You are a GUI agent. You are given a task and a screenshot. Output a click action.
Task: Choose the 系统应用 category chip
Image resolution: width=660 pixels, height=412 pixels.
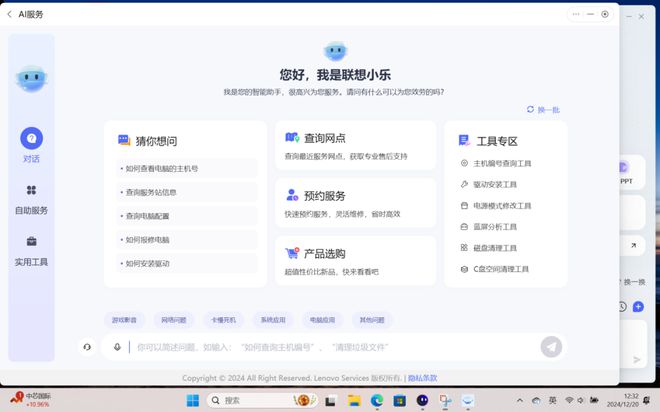pyautogui.click(x=273, y=320)
